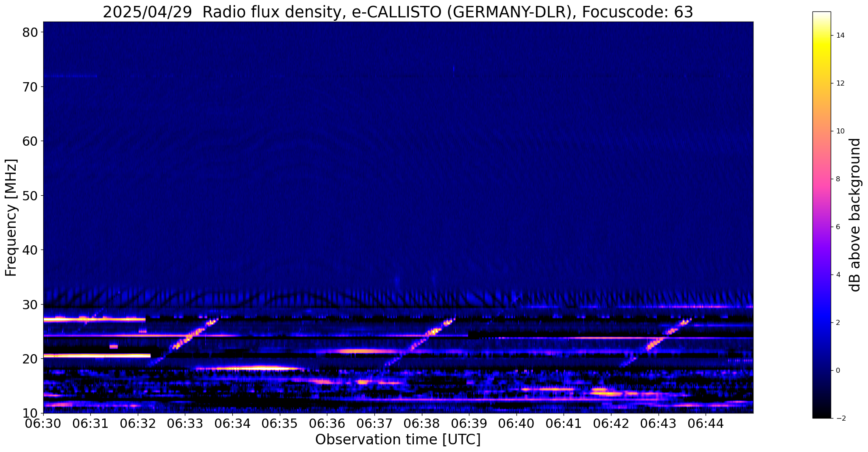Click the plot title mentioning e-CALLISTO GERMANY-DLR

pos(398,12)
